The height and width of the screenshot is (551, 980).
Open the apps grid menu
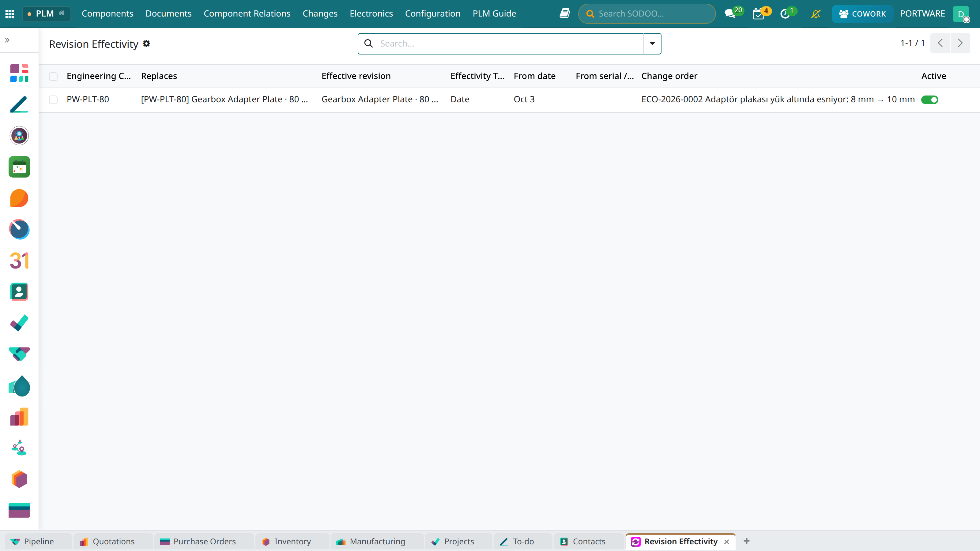coord(10,14)
